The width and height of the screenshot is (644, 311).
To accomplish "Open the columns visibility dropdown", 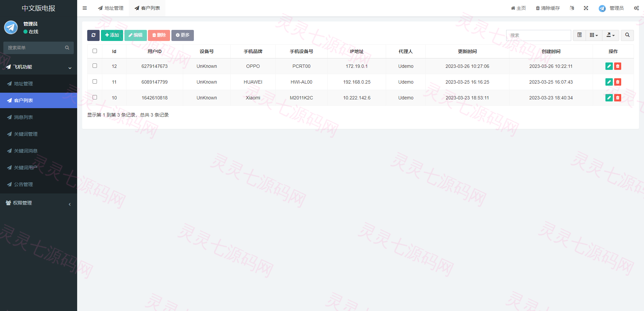I will (594, 35).
